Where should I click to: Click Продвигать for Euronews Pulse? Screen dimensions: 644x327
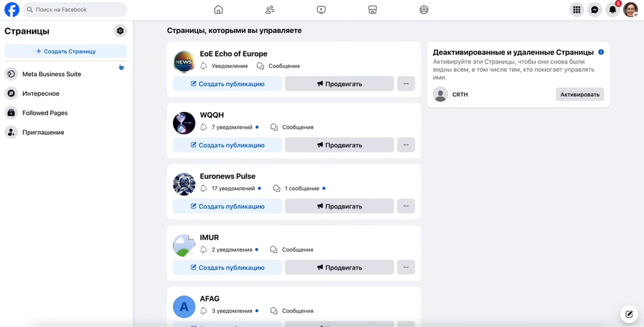[x=339, y=206]
